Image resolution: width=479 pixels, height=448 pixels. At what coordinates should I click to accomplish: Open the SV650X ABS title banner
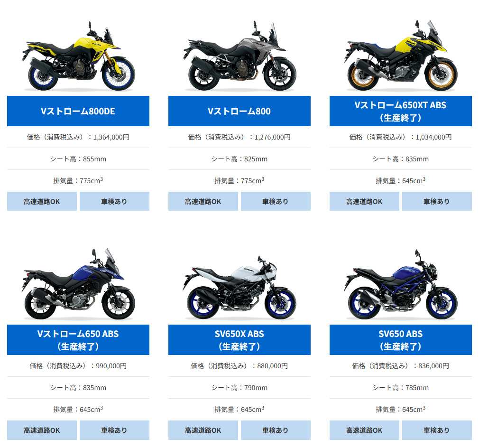pos(239,340)
